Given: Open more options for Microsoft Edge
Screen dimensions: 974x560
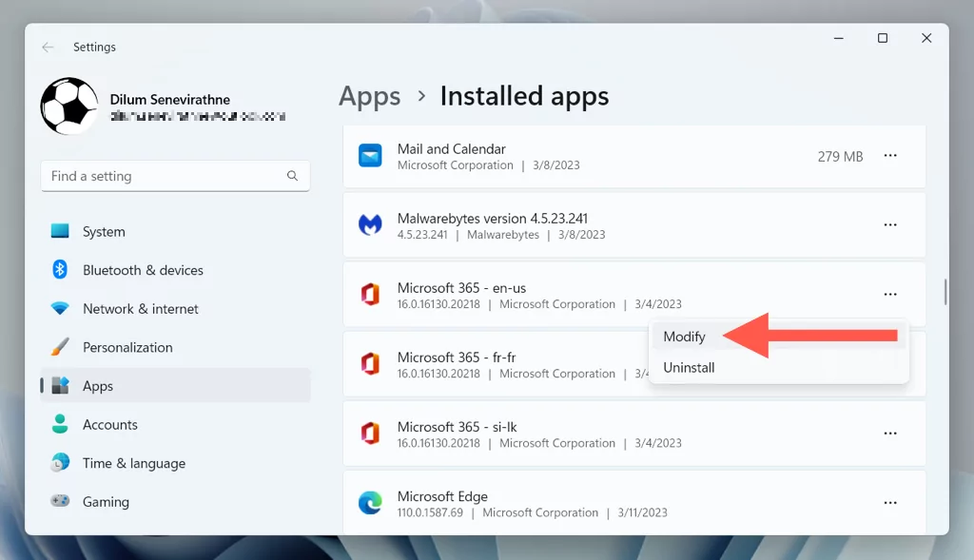Looking at the screenshot, I should tap(890, 503).
